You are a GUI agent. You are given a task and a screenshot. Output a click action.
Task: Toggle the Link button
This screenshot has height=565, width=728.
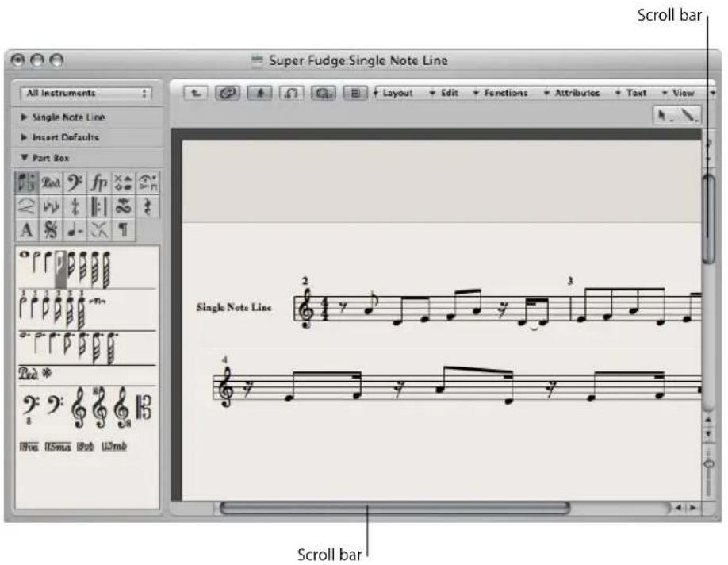coord(228,93)
